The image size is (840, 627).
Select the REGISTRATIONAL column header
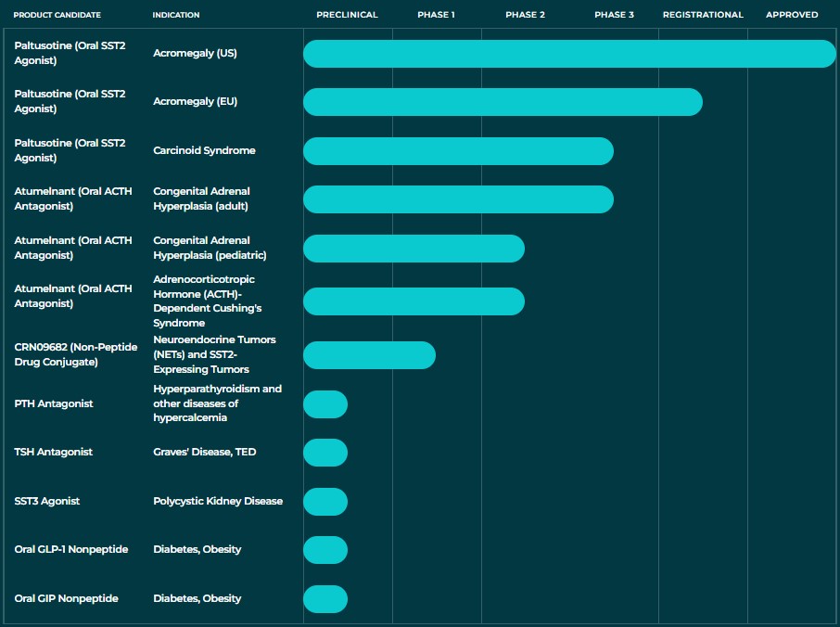click(x=703, y=14)
